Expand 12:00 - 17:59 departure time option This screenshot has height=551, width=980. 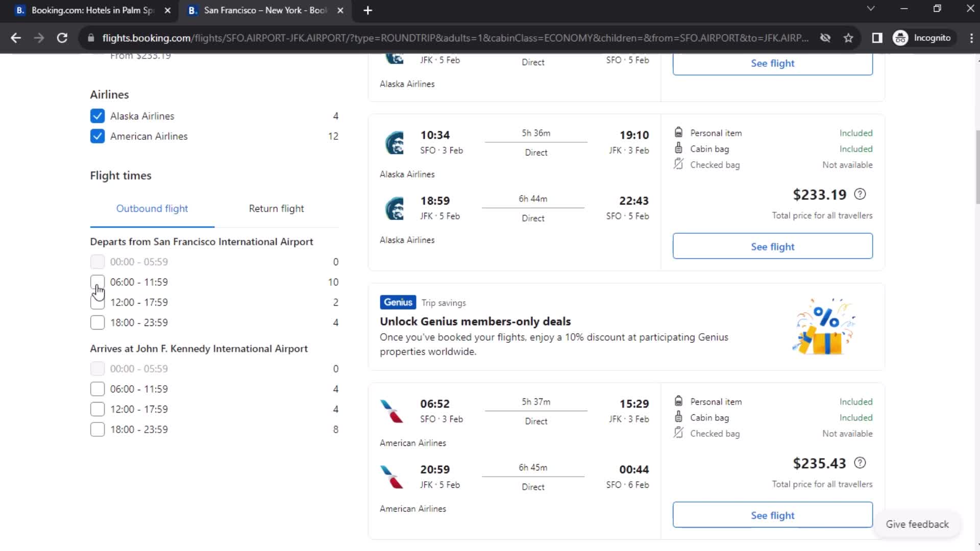[x=97, y=302]
